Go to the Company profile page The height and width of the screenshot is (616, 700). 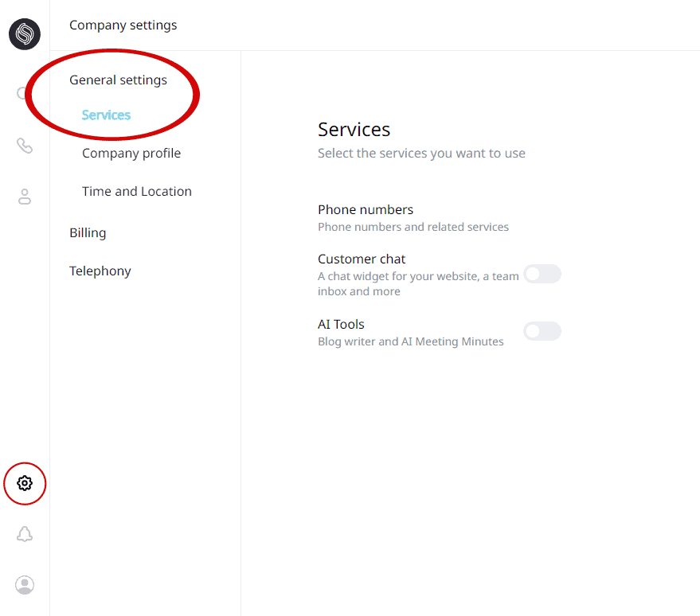[131, 153]
